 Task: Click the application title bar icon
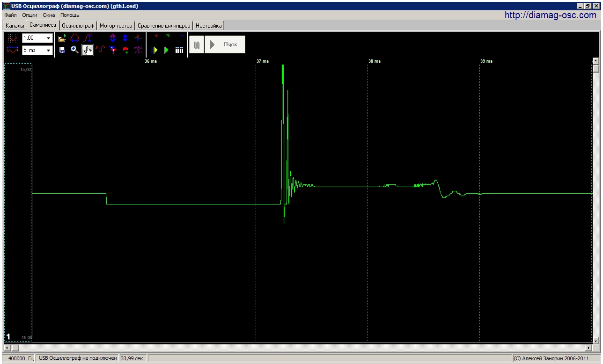[x=6, y=6]
